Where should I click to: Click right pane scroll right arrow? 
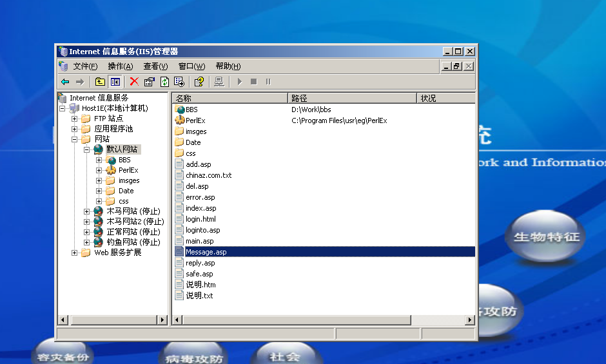(469, 320)
